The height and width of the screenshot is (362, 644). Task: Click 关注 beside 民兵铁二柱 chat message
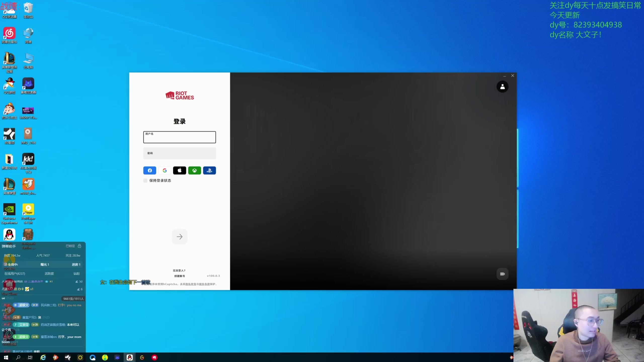pos(6,305)
